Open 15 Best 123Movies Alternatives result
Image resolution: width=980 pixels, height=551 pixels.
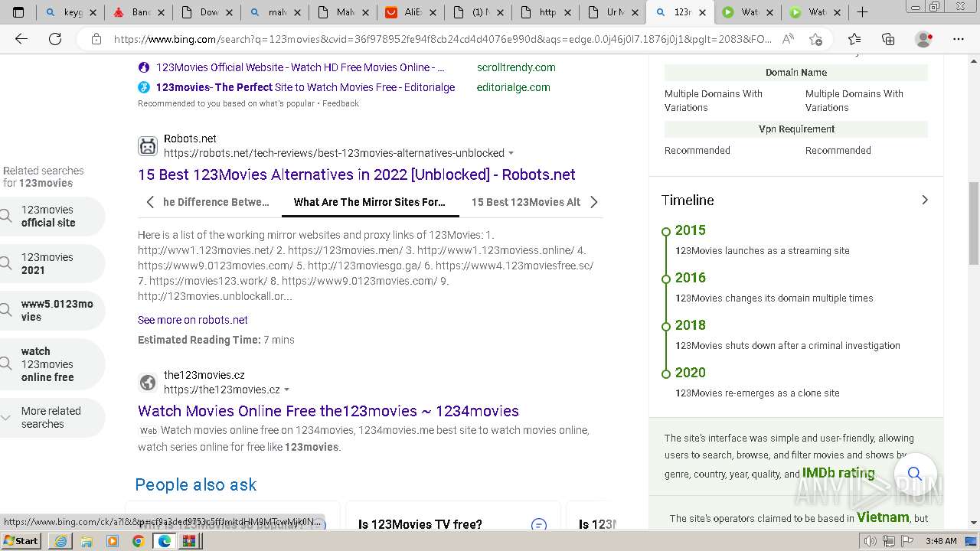(x=357, y=174)
